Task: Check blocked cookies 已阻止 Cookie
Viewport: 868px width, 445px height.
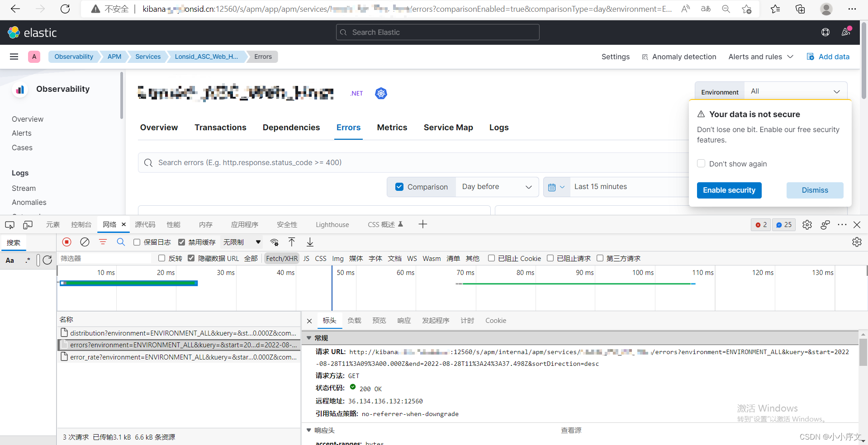Action: (x=491, y=258)
